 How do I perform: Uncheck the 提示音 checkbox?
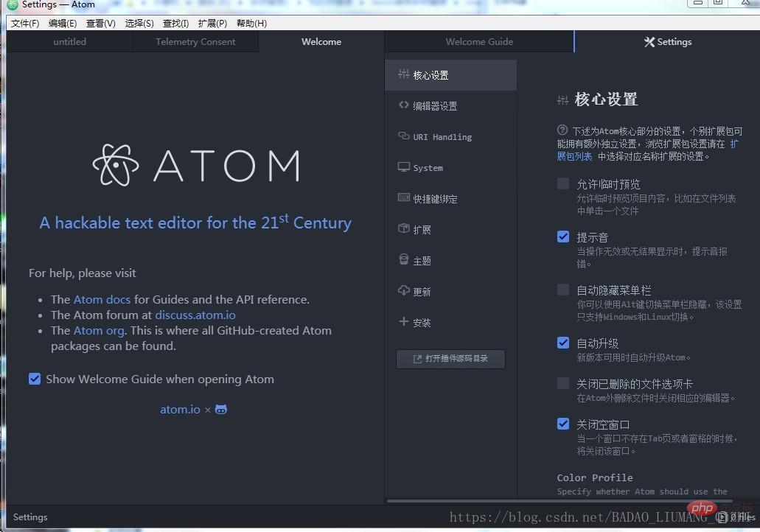562,237
